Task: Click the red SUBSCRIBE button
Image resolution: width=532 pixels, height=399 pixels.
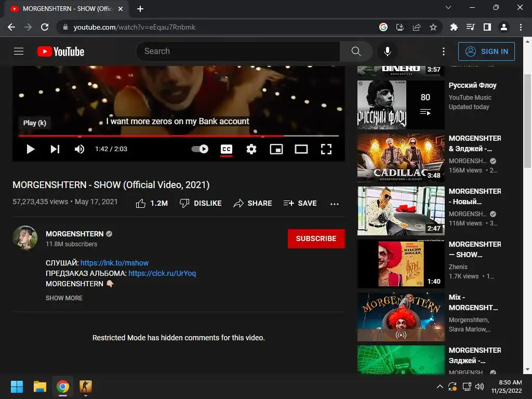Action: (x=316, y=238)
